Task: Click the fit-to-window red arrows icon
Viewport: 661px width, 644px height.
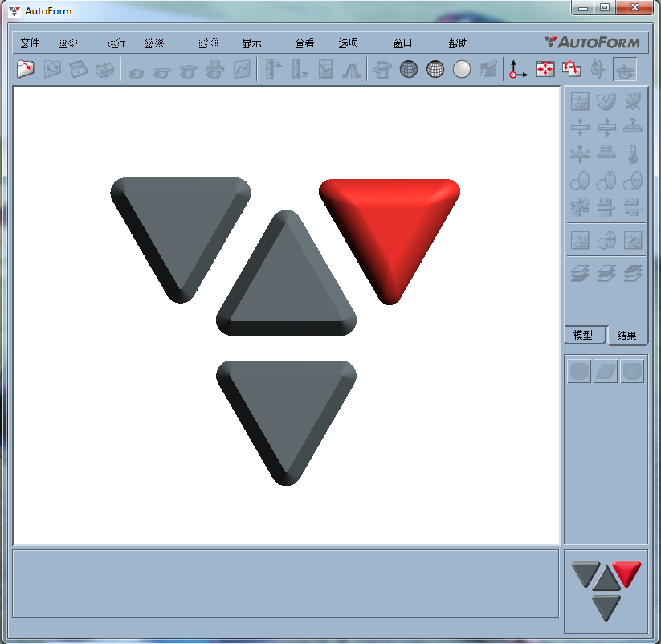Action: [545, 69]
